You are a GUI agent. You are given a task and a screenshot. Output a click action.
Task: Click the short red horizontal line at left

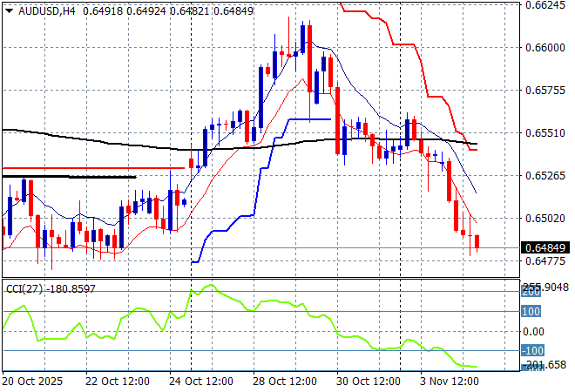(x=87, y=167)
